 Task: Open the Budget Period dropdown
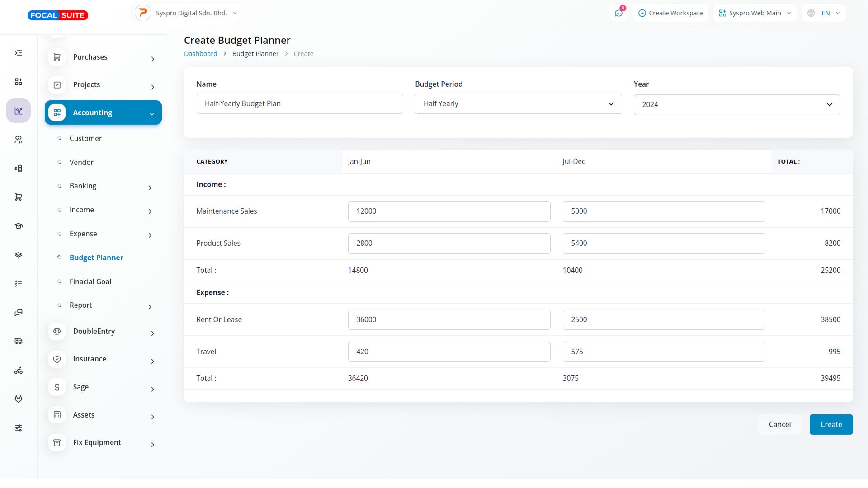518,103
